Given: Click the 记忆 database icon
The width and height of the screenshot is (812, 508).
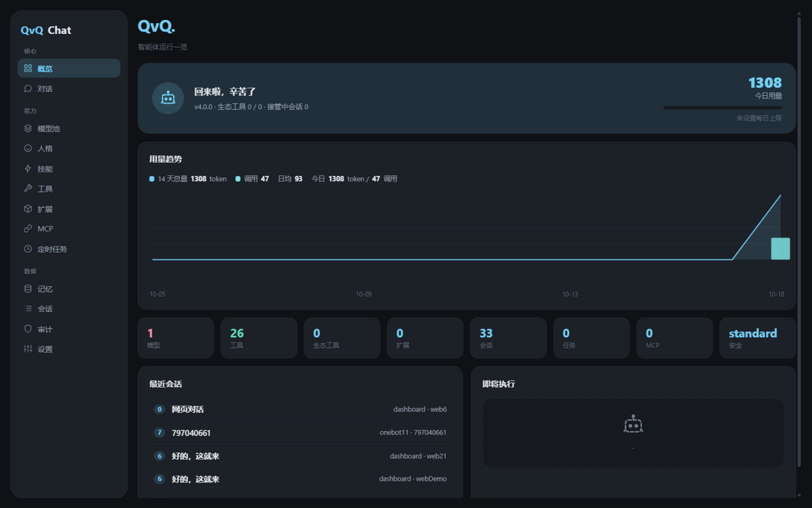Looking at the screenshot, I should [28, 289].
